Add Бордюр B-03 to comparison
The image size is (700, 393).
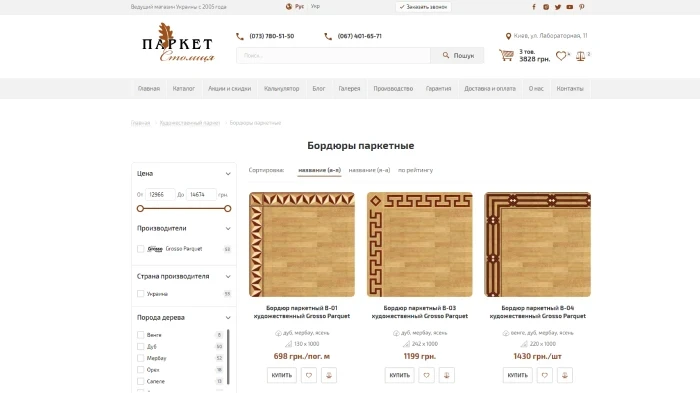tap(447, 375)
